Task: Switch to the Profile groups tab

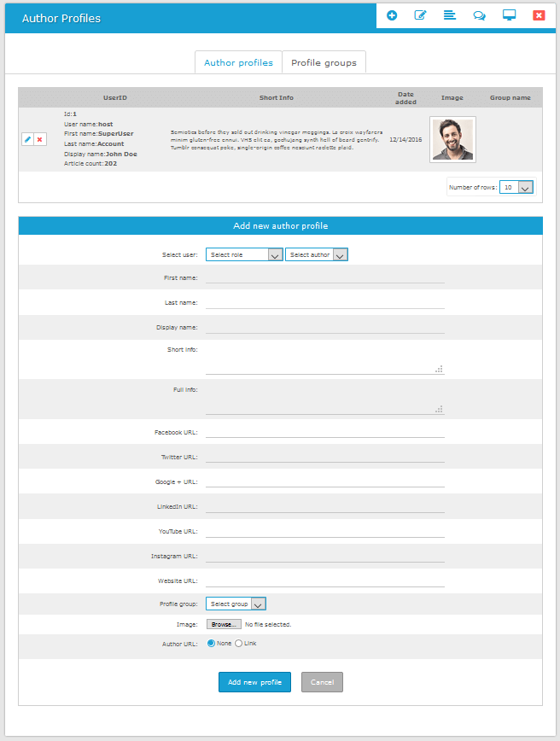Action: (324, 62)
